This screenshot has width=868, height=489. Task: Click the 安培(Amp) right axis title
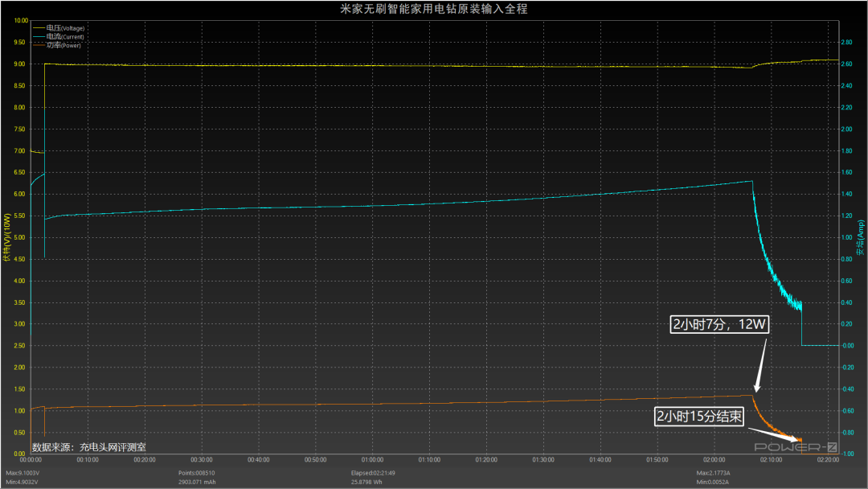click(860, 237)
